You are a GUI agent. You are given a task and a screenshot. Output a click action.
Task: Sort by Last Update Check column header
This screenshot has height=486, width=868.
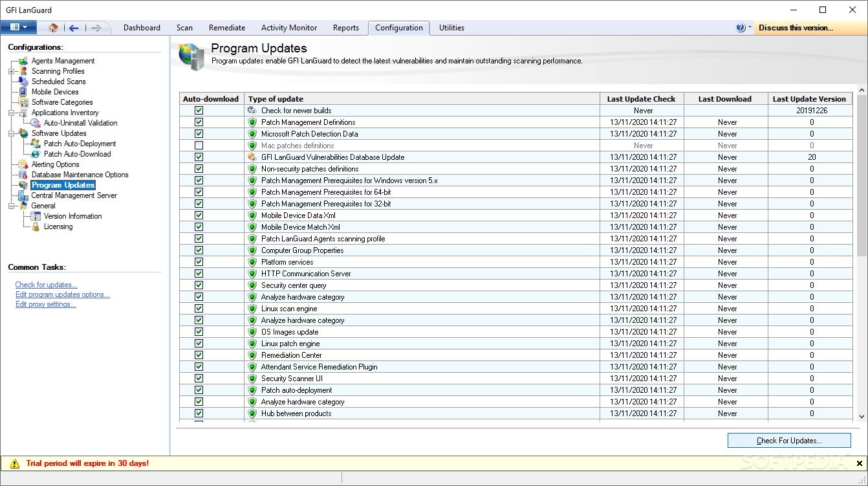[641, 99]
